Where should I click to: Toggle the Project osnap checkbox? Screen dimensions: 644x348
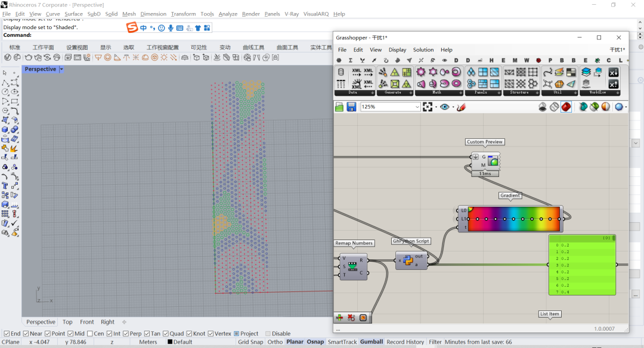pos(237,334)
